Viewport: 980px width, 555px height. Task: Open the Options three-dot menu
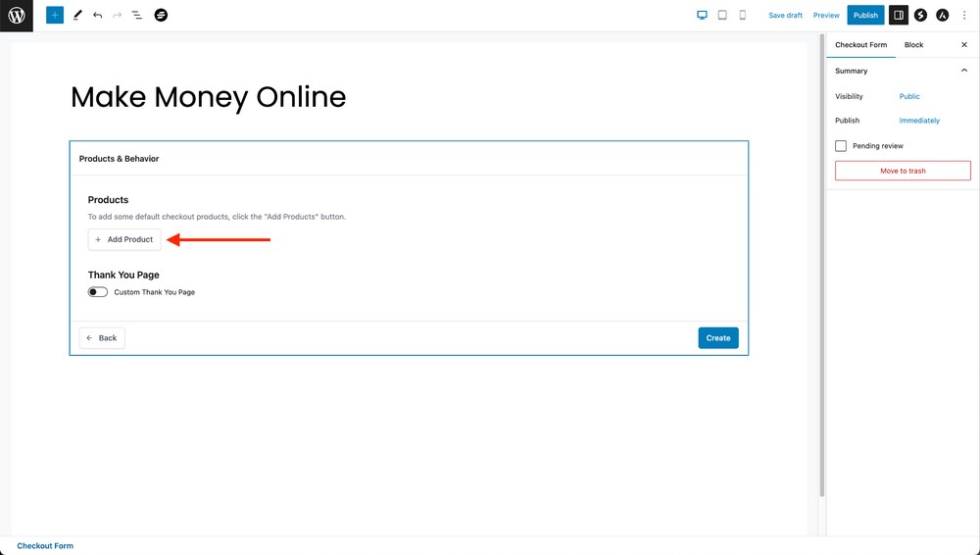pyautogui.click(x=964, y=16)
